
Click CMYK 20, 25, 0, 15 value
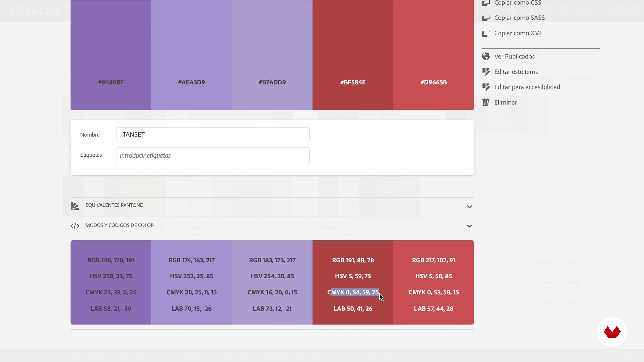pyautogui.click(x=192, y=293)
